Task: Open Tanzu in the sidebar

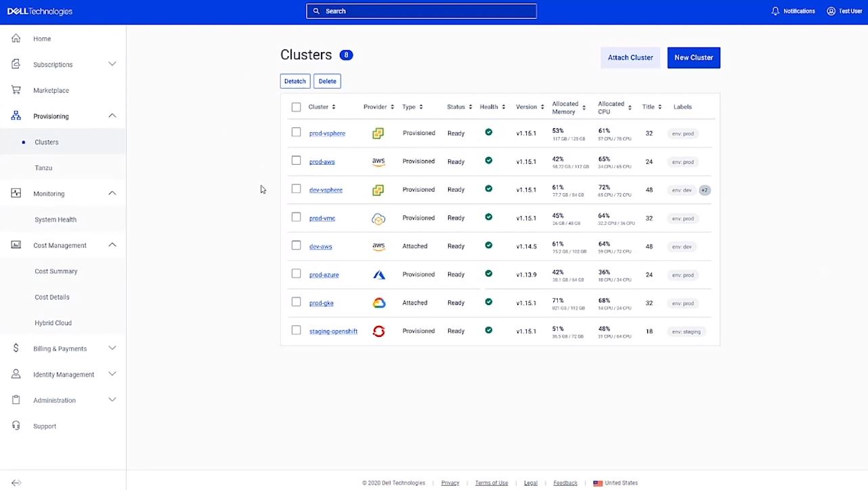Action: [43, 168]
